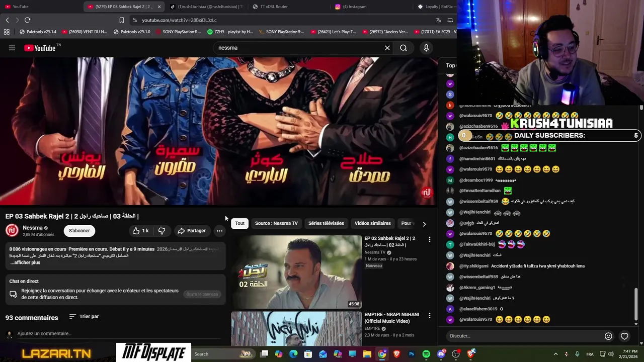This screenshot has height=362, width=644.
Task: Open File Explorer from the taskbar
Action: coord(367,354)
